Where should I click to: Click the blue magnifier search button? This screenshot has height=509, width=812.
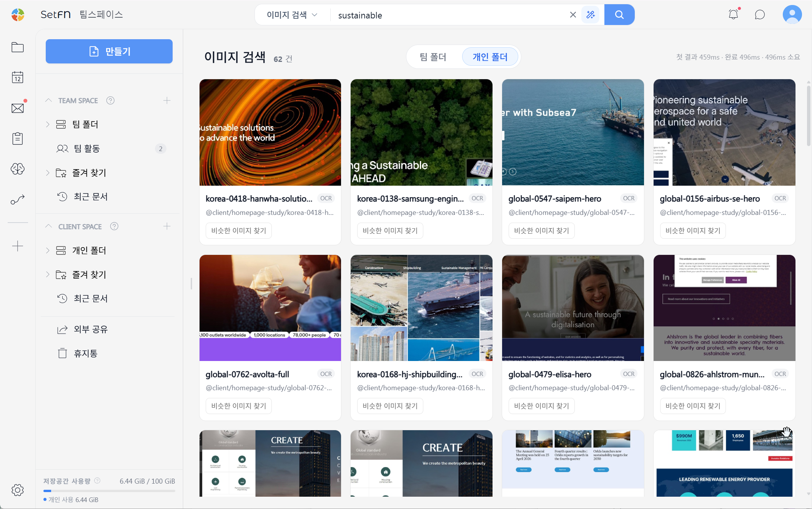pos(619,15)
